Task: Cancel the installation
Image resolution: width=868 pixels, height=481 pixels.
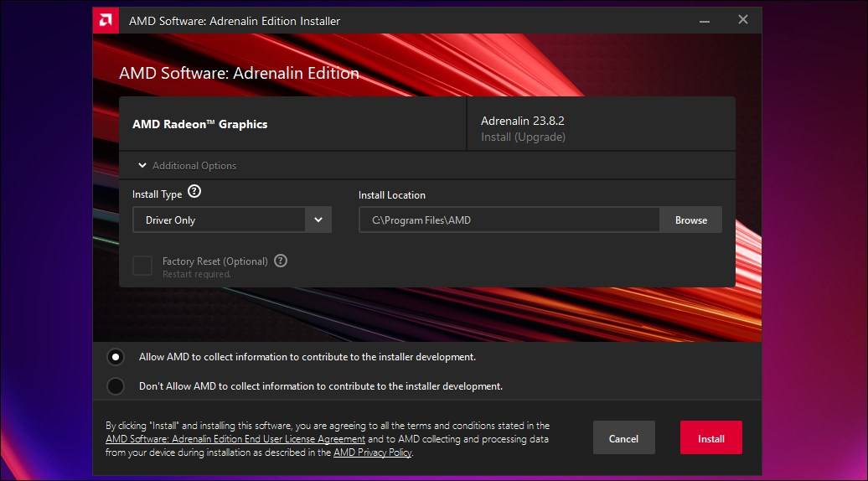Action: 624,437
